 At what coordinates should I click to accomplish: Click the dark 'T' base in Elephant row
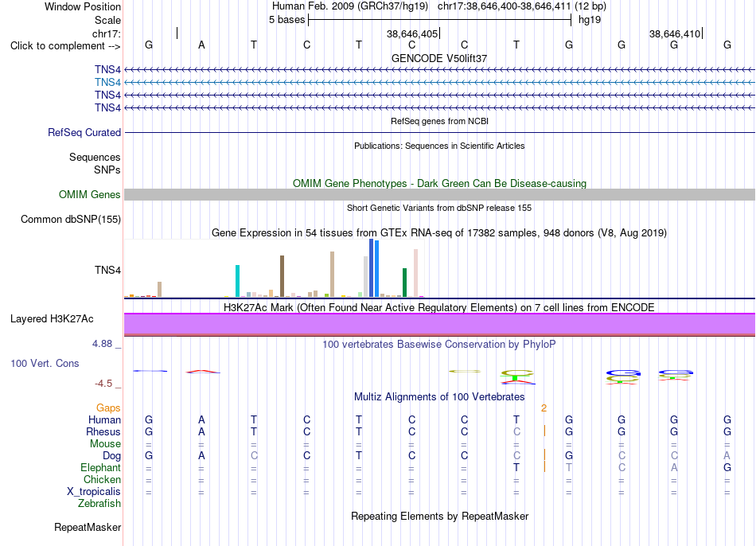pos(516,467)
